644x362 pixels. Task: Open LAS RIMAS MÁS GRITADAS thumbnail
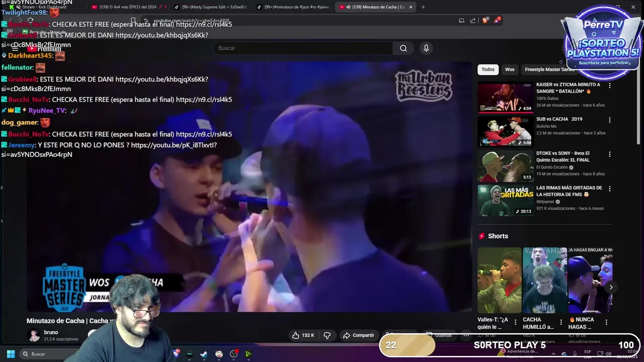(x=505, y=201)
